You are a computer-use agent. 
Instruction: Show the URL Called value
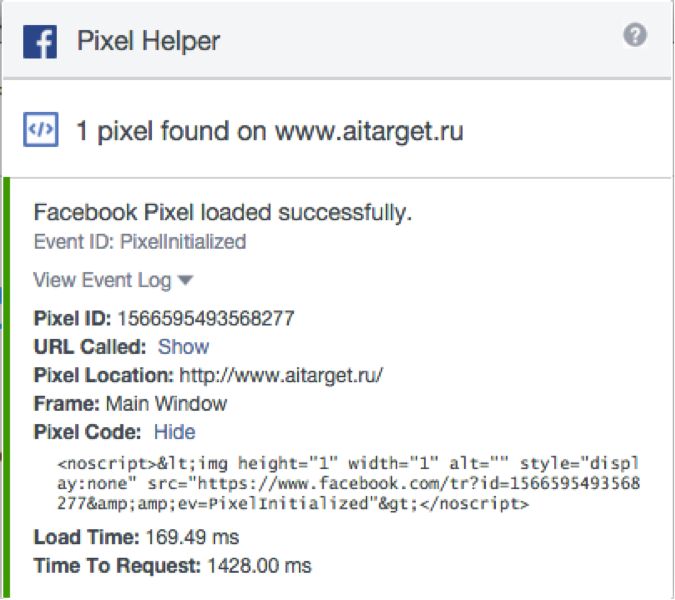[183, 347]
